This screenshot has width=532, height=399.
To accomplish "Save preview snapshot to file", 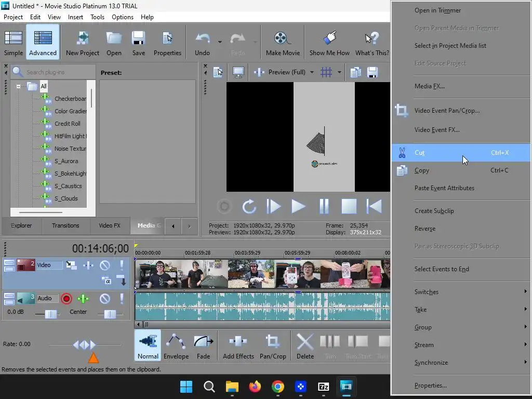I will tap(373, 72).
